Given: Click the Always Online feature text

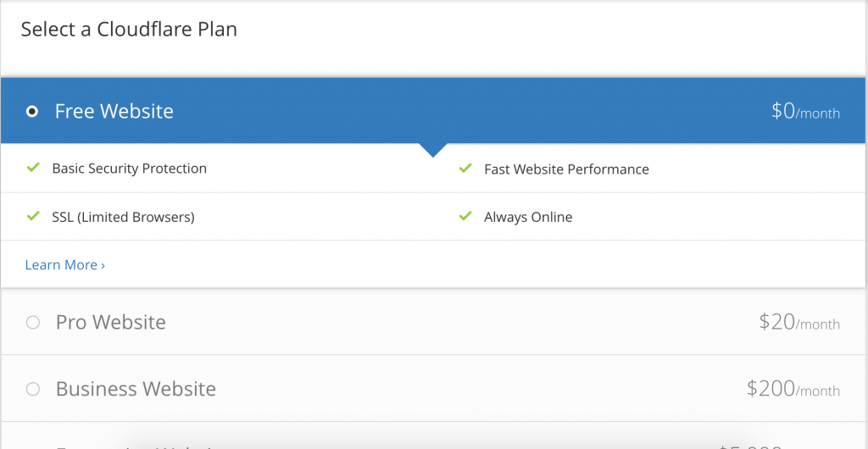Looking at the screenshot, I should [x=528, y=217].
